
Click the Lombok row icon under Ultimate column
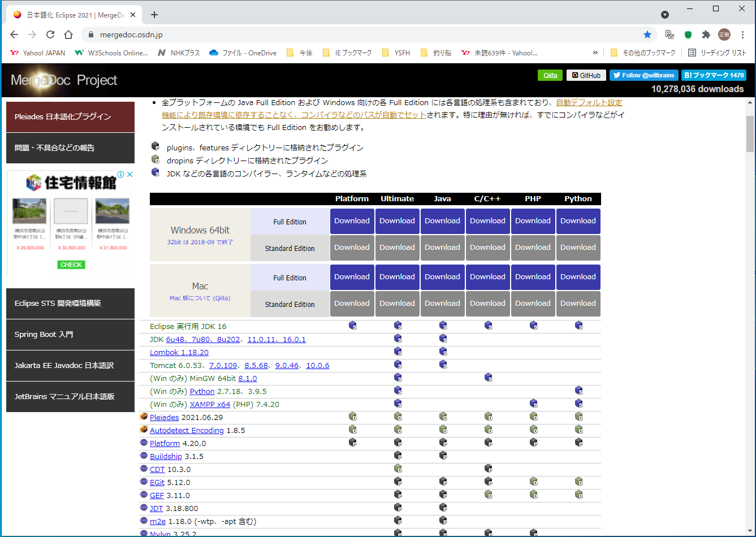(x=398, y=352)
